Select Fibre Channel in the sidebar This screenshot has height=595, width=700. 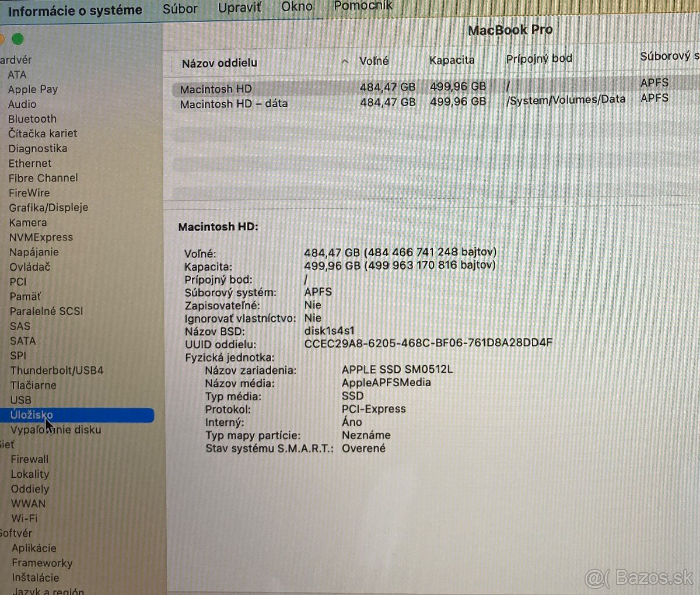[x=43, y=178]
